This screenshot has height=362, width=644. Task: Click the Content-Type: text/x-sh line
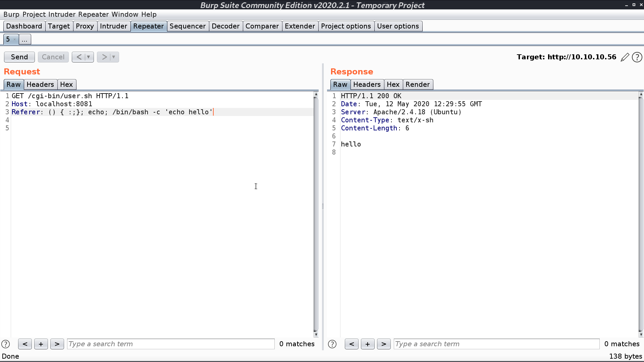pos(387,120)
